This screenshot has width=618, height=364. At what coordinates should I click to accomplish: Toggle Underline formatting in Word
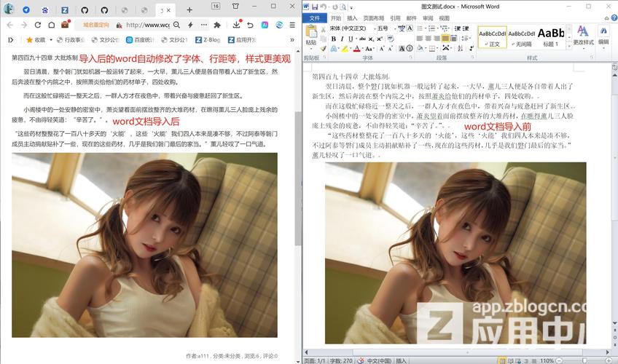[350, 39]
